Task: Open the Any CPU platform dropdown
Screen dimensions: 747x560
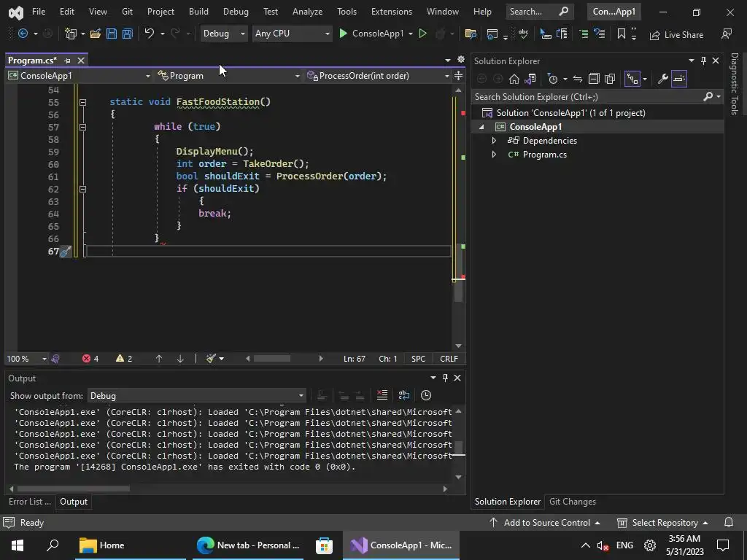Action: click(x=292, y=34)
